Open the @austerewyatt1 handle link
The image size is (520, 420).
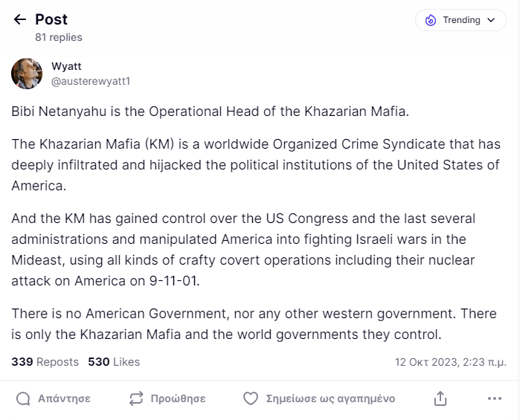click(x=90, y=80)
